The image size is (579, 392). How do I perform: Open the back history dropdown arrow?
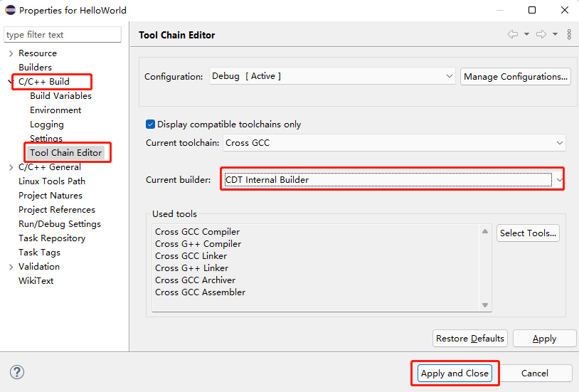(x=526, y=34)
